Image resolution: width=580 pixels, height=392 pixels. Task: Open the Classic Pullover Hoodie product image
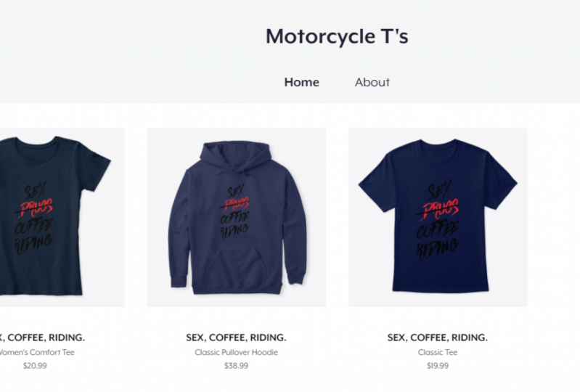point(237,217)
